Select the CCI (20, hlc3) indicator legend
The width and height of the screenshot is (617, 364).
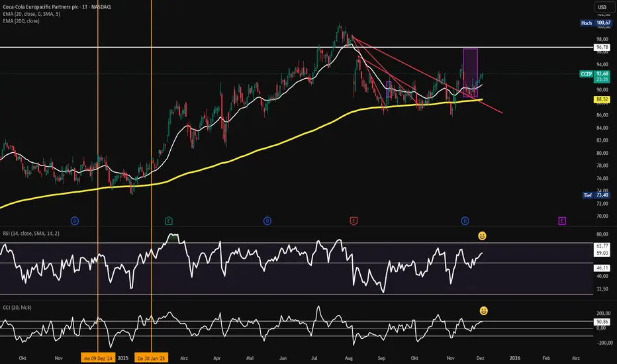pyautogui.click(x=17, y=307)
